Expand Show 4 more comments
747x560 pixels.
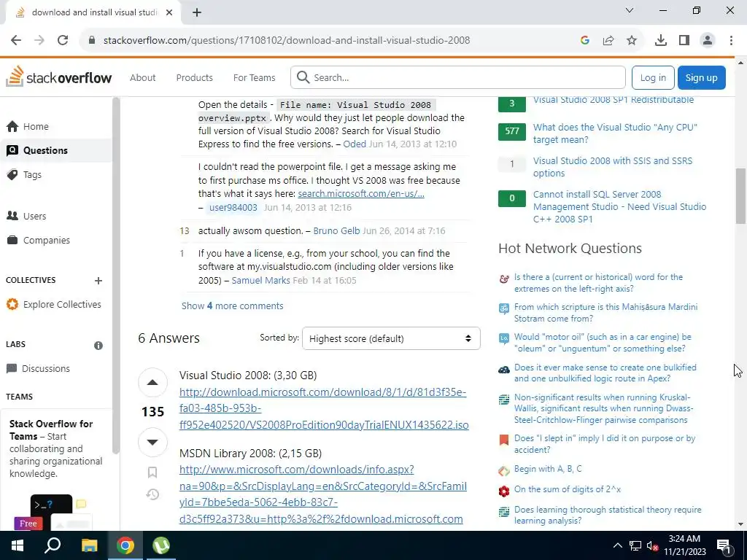(233, 306)
